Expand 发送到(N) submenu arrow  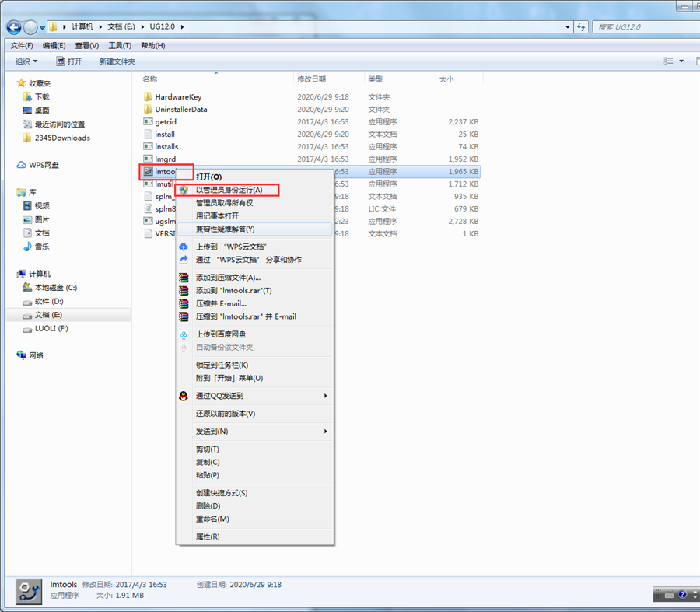tap(325, 432)
